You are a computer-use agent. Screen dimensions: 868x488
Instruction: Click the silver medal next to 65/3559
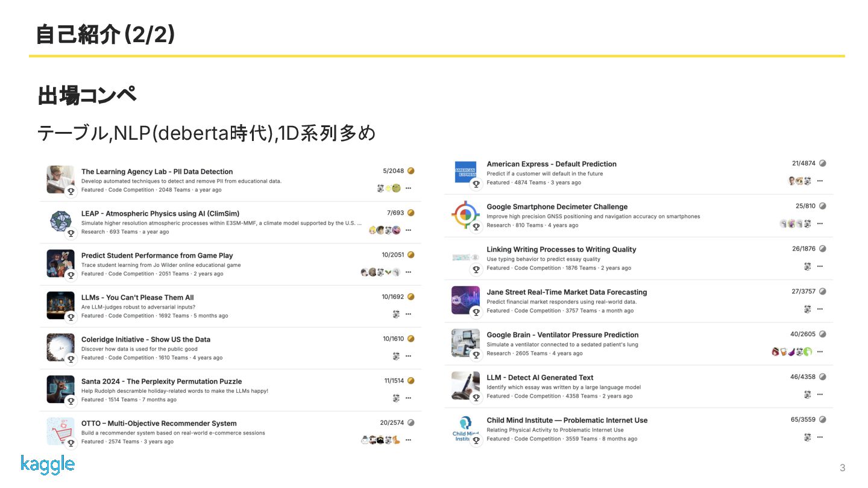pyautogui.click(x=823, y=419)
